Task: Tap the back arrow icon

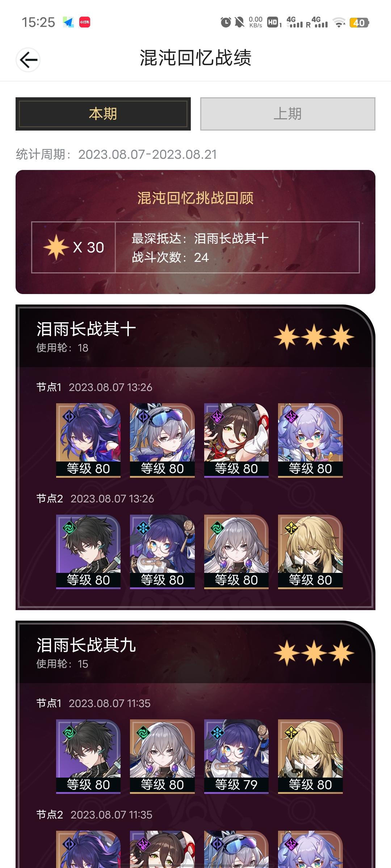Action: pos(28,60)
